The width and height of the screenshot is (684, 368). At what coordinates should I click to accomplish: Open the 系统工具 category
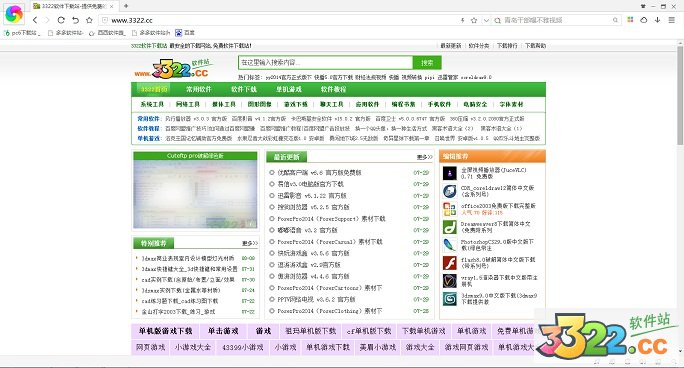click(152, 104)
